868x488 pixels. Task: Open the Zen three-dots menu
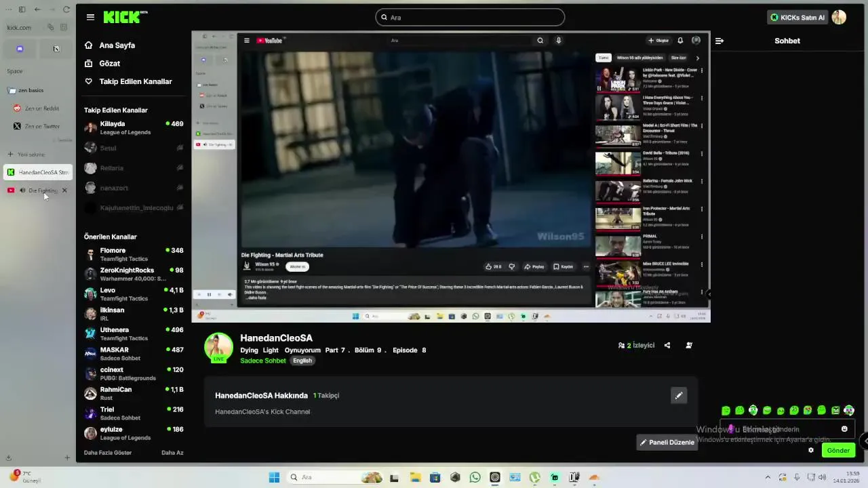[9, 9]
